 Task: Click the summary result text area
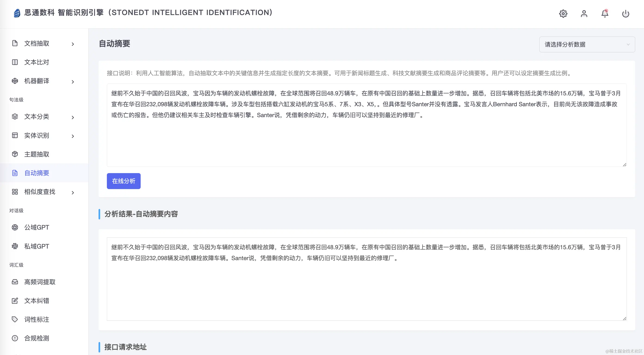366,288
